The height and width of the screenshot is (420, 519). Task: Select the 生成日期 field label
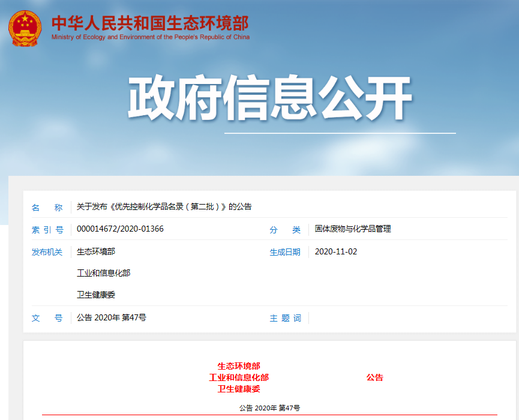pos(285,252)
